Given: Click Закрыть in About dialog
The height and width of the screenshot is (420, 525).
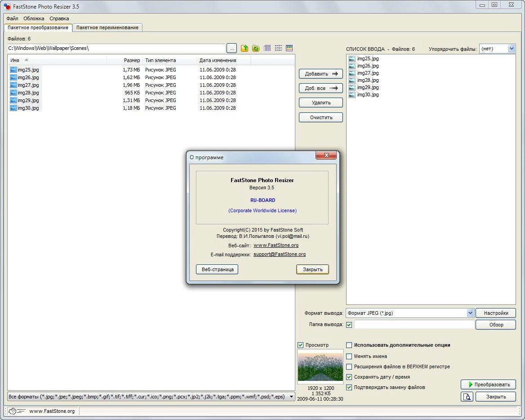Looking at the screenshot, I should pos(312,269).
